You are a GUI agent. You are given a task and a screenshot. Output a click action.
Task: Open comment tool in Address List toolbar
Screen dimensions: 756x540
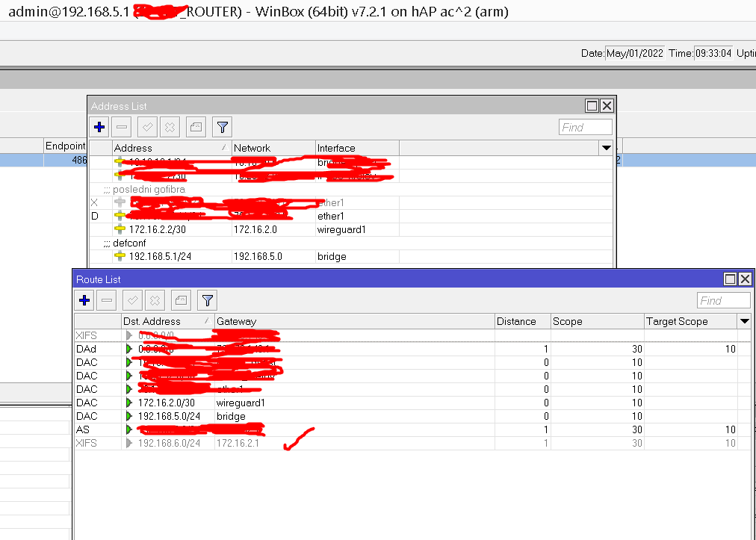(x=196, y=127)
